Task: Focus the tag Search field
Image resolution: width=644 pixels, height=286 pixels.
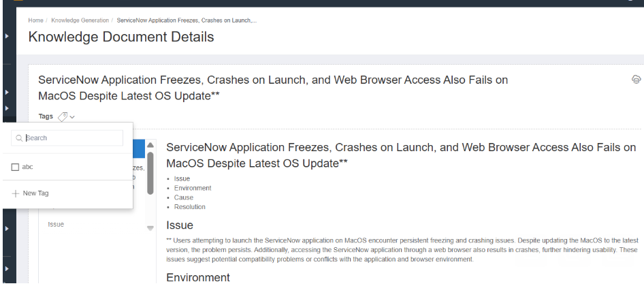Action: [x=67, y=138]
